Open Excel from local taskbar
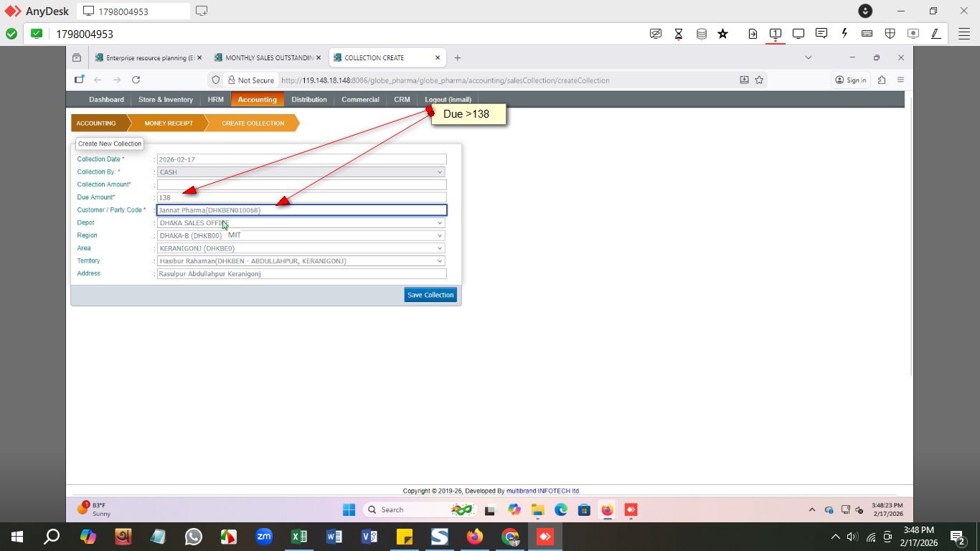Image resolution: width=980 pixels, height=551 pixels. tap(299, 537)
